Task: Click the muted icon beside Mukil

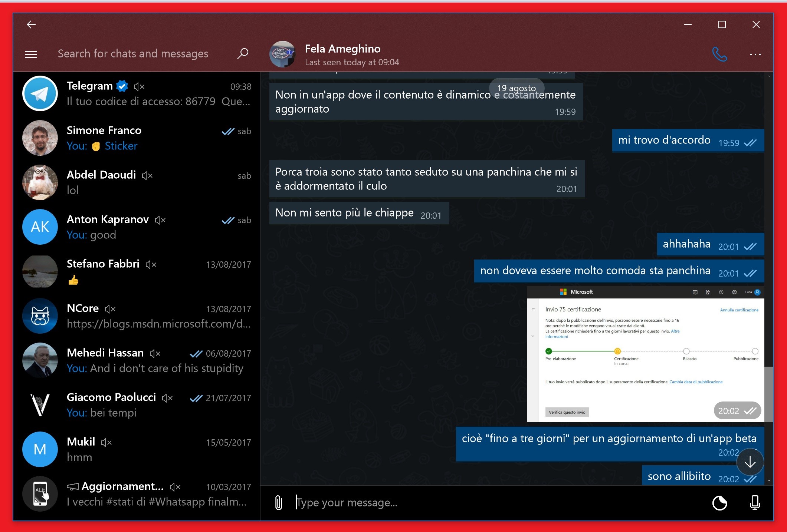Action: 106,442
